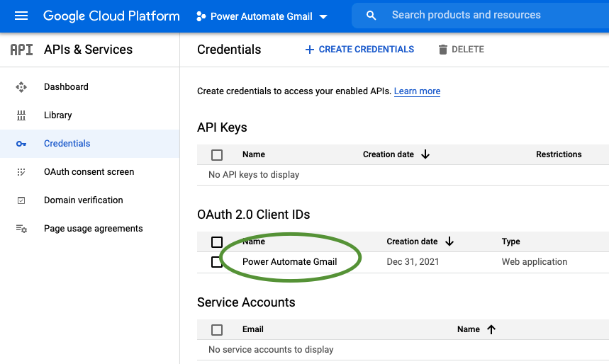
Task: Open Library in the sidebar
Action: pyautogui.click(x=58, y=115)
